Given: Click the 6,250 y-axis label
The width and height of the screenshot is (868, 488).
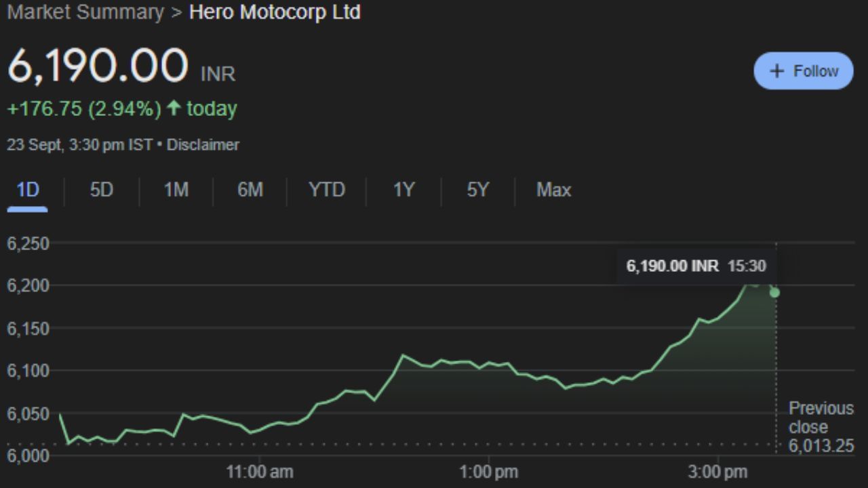Looking at the screenshot, I should [28, 243].
